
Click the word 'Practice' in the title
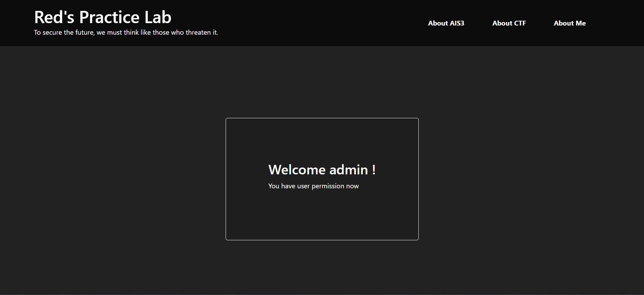(109, 17)
